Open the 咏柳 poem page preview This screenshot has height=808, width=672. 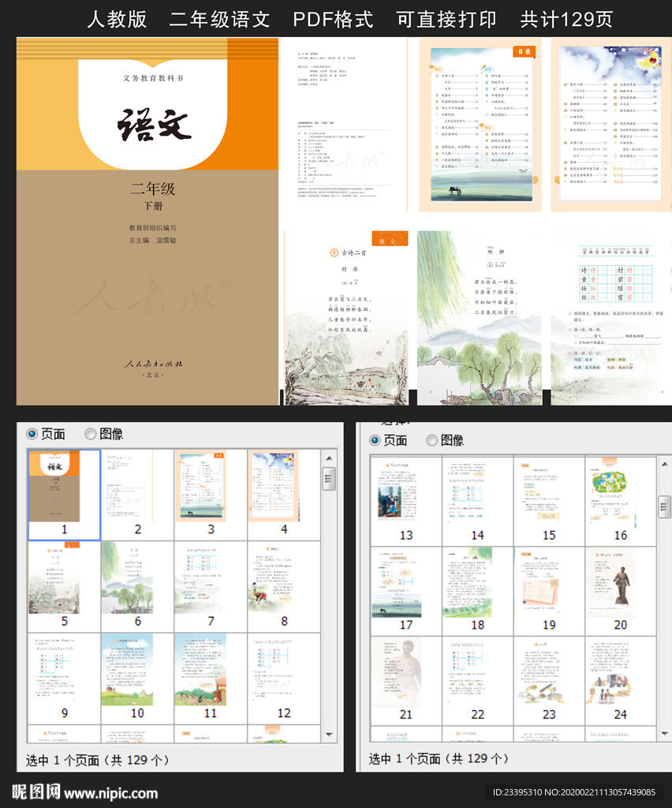coord(480,317)
